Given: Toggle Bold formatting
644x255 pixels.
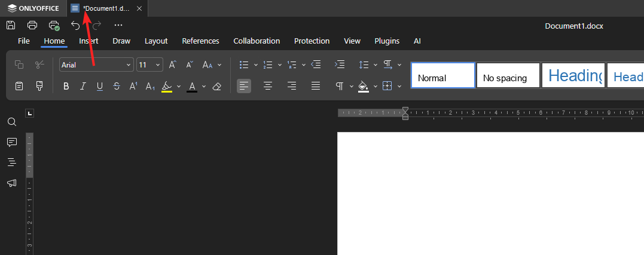Looking at the screenshot, I should (66, 86).
